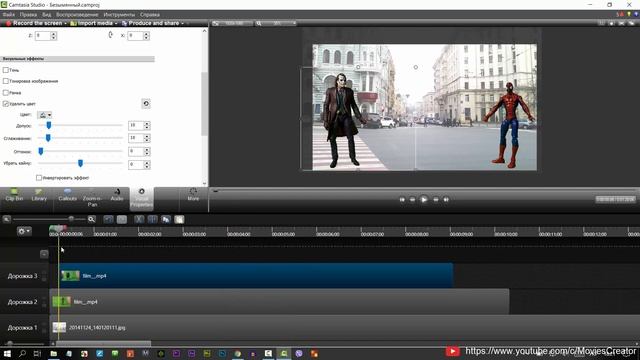Click the Дорожка 3 track label
The width and height of the screenshot is (640, 360).
pyautogui.click(x=22, y=276)
